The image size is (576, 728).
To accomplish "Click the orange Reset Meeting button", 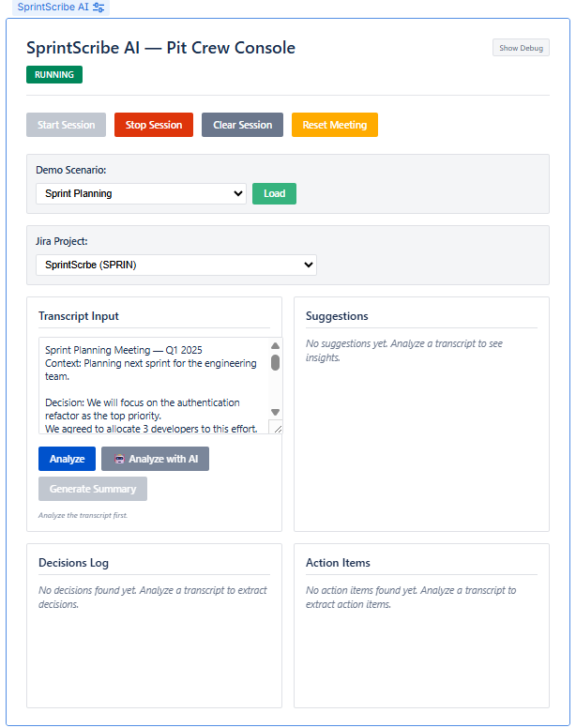I will (x=335, y=125).
